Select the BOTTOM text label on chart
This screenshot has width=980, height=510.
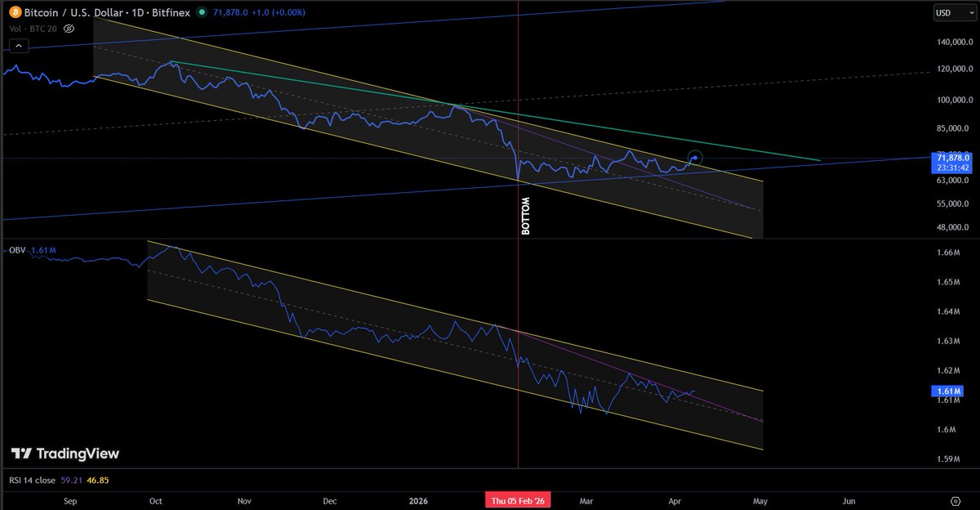[x=525, y=216]
